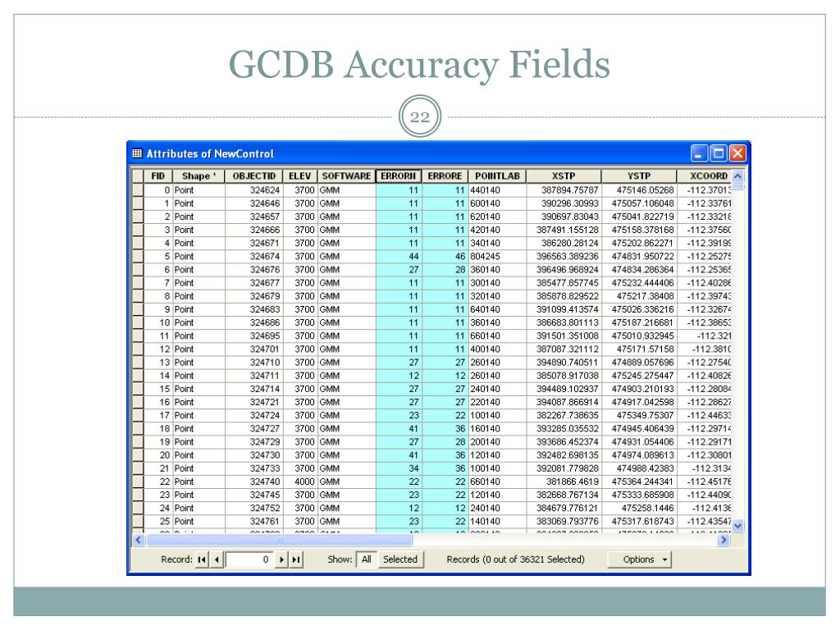Select the OBJECTID column header

click(253, 176)
